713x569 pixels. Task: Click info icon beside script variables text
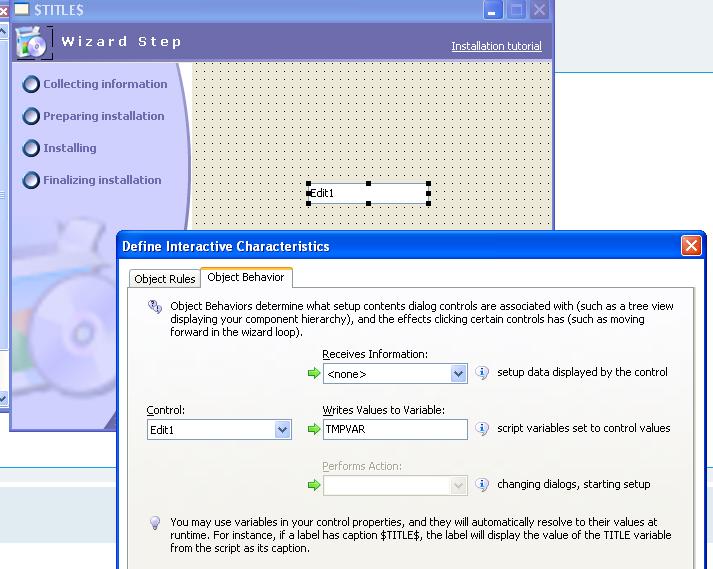tap(482, 428)
